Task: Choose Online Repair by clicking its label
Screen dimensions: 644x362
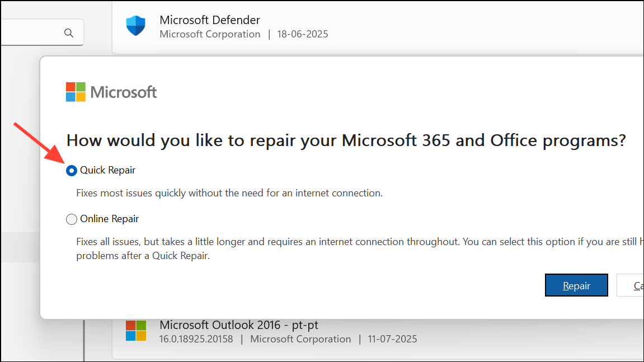Action: [109, 219]
